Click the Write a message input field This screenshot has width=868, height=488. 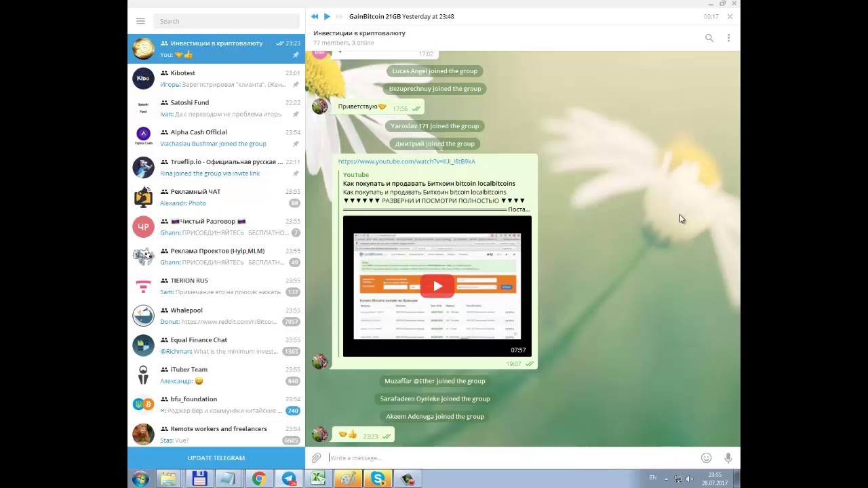tap(512, 458)
